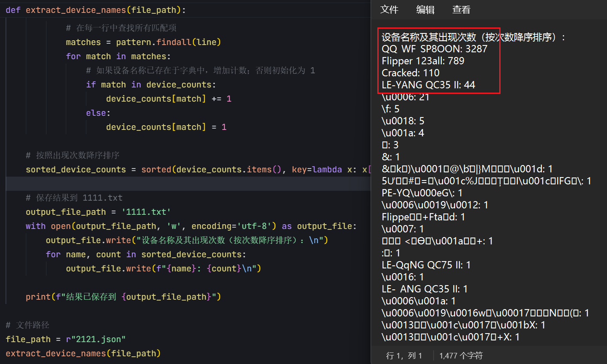This screenshot has width=607, height=364.
Task: Click the line 'device_counts[match] += 1'
Action: (169, 99)
